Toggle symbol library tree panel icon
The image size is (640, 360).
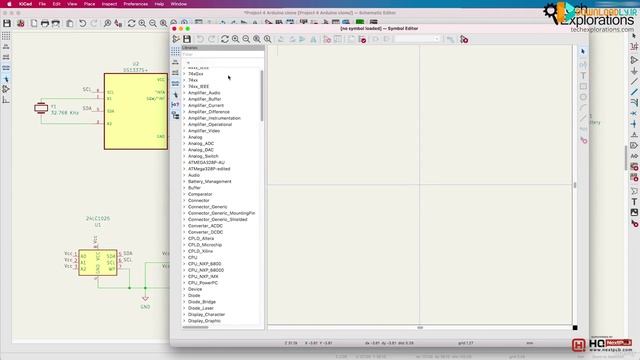click(x=175, y=116)
